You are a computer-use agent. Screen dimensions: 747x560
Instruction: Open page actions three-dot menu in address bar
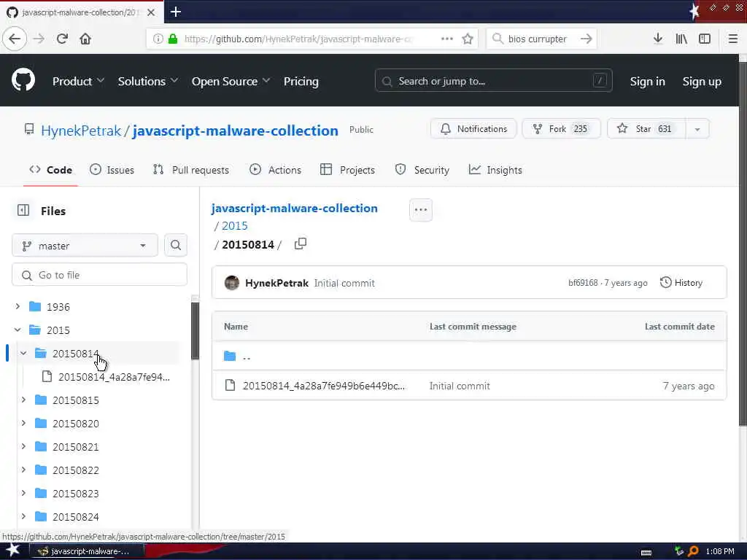(x=447, y=39)
